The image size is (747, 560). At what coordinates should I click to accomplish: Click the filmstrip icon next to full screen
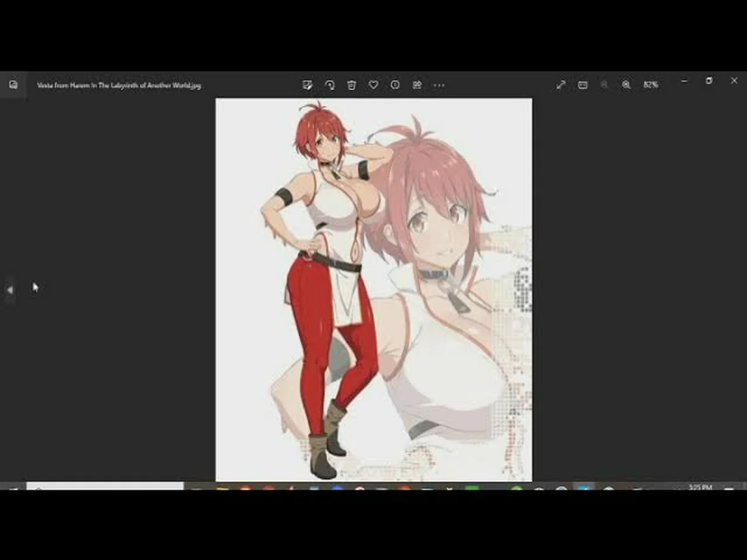(x=582, y=85)
